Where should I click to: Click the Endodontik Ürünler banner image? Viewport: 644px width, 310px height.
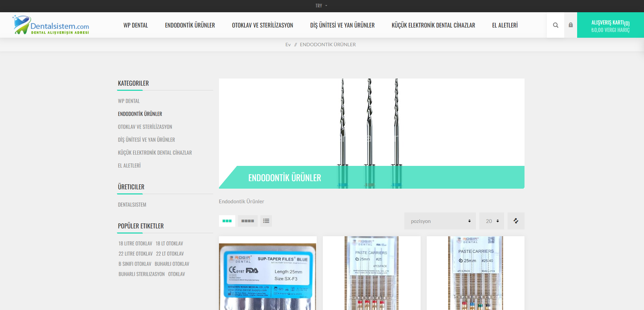371,133
